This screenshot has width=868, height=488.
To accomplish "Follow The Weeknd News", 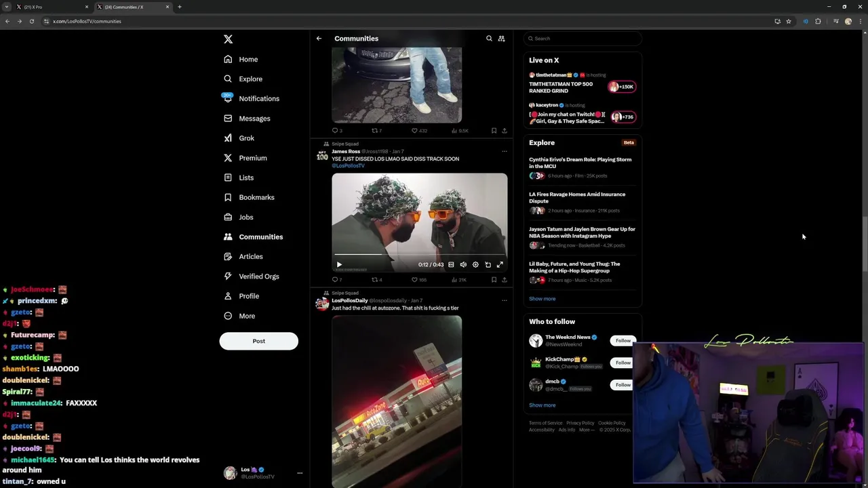I will tap(622, 341).
